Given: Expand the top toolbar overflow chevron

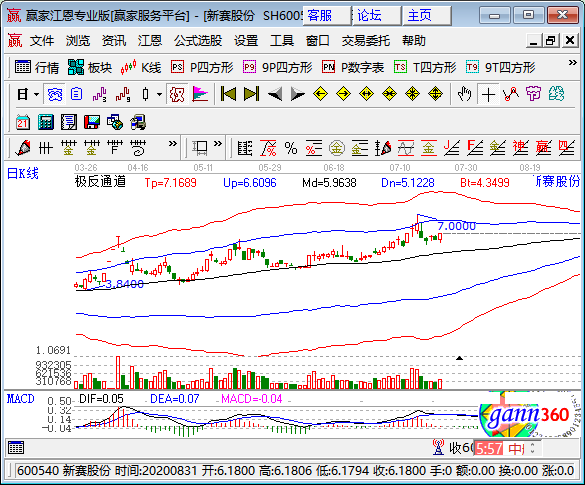Looking at the screenshot, I should pos(573,63).
